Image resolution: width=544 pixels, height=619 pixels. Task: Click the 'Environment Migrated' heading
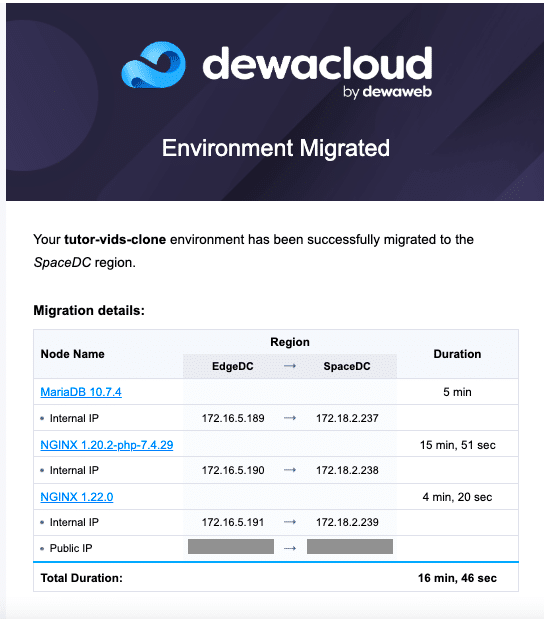coord(276,148)
